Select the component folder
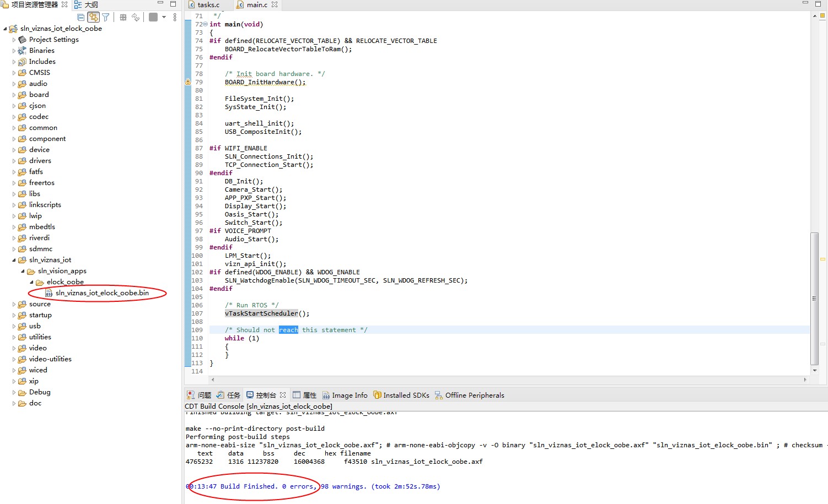Viewport: 828px width, 504px height. pyautogui.click(x=47, y=139)
